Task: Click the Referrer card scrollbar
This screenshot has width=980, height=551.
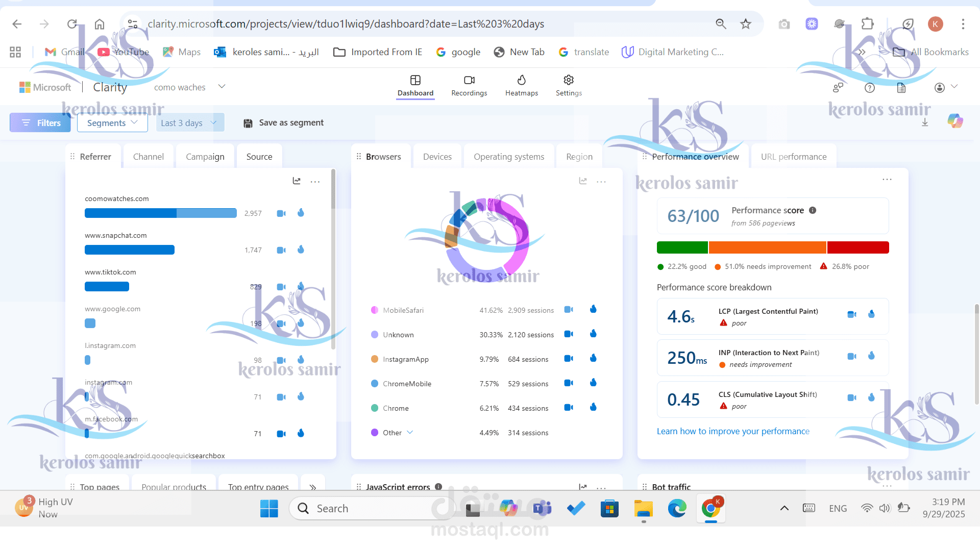Action: [333, 189]
